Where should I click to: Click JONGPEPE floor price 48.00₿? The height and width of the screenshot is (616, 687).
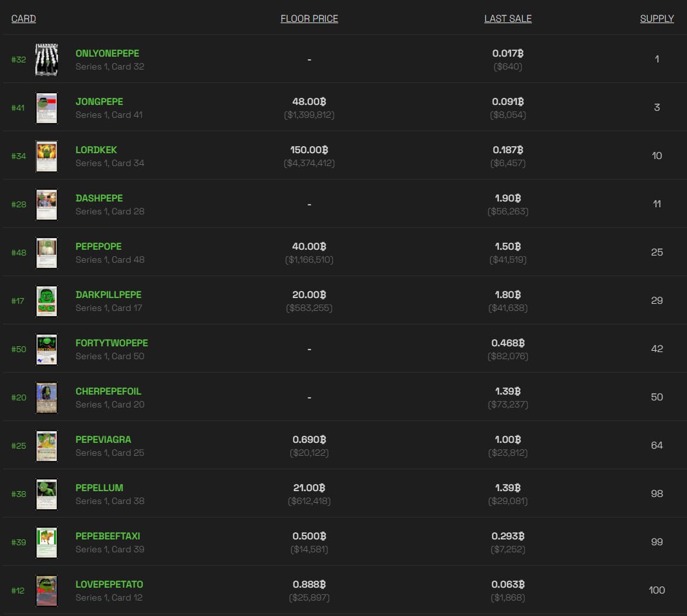click(309, 102)
